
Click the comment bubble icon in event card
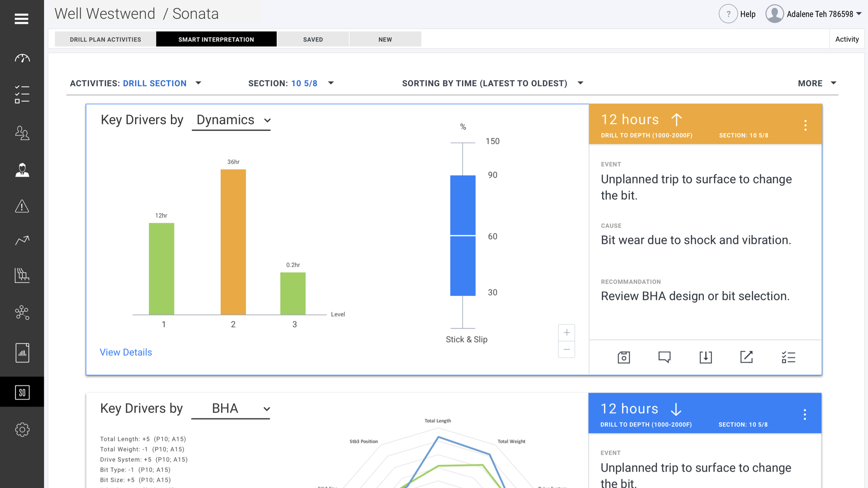[665, 357]
